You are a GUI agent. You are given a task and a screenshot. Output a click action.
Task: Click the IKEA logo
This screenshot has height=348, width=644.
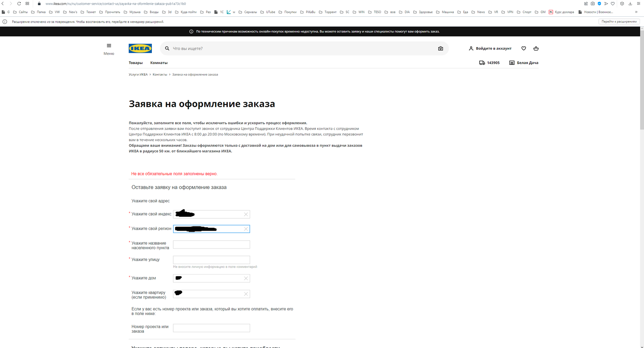(x=140, y=48)
